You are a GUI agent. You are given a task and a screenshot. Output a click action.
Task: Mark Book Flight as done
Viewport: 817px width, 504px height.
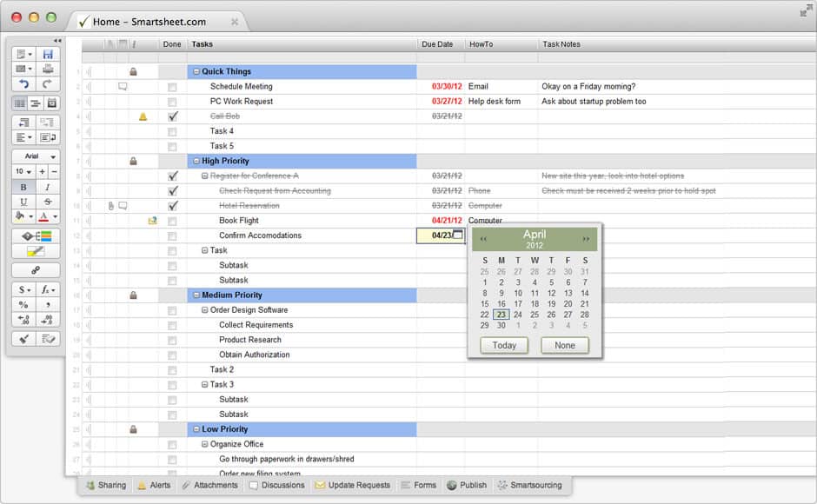point(172,221)
